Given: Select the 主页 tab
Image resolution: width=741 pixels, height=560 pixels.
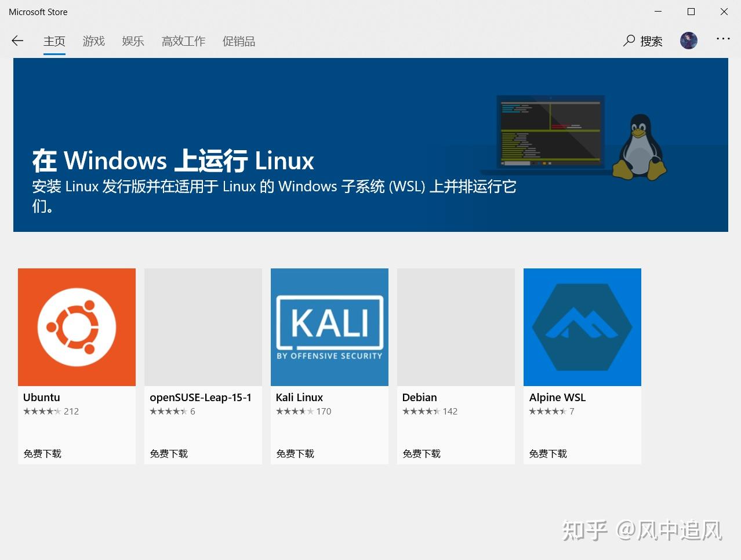Looking at the screenshot, I should click(x=55, y=41).
